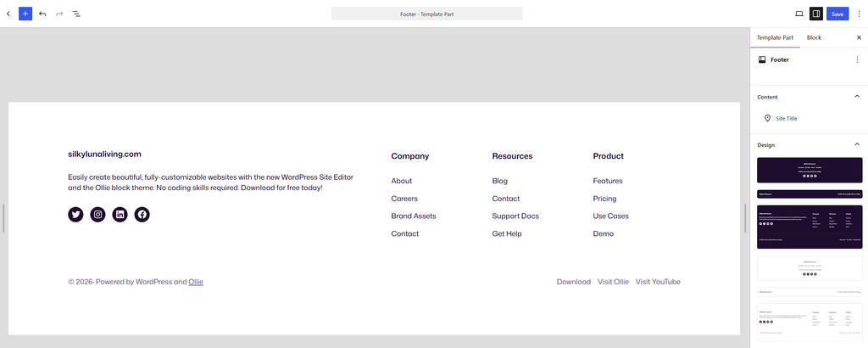This screenshot has height=348, width=868.
Task: Click the Features link
Action: (x=608, y=181)
